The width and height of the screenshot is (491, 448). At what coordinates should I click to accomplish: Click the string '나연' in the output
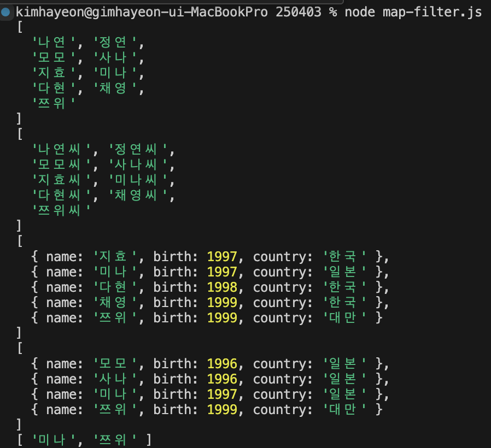pos(54,42)
